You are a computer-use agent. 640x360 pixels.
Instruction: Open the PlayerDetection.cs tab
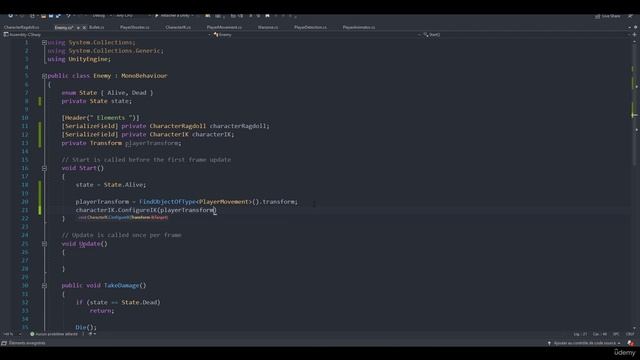click(x=310, y=27)
